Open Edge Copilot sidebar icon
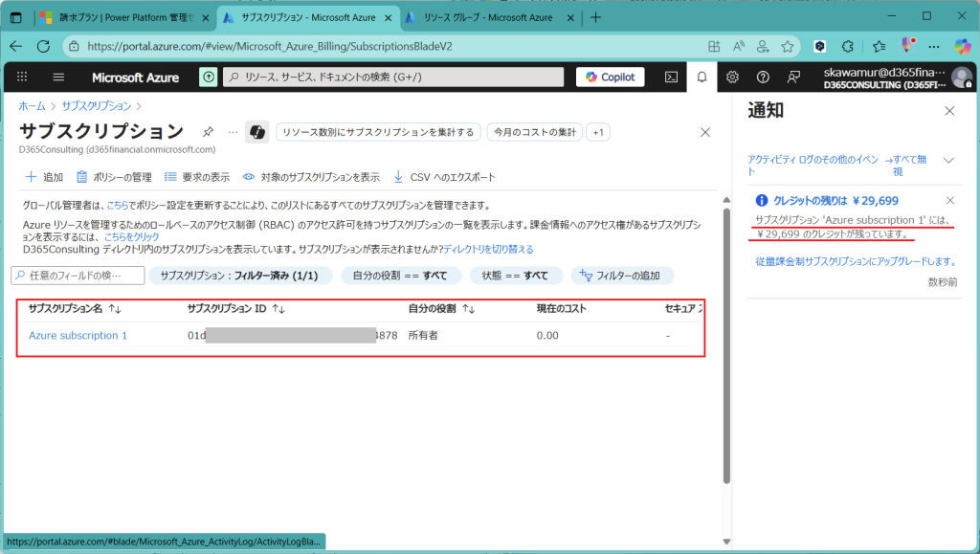The image size is (980, 554). [962, 46]
